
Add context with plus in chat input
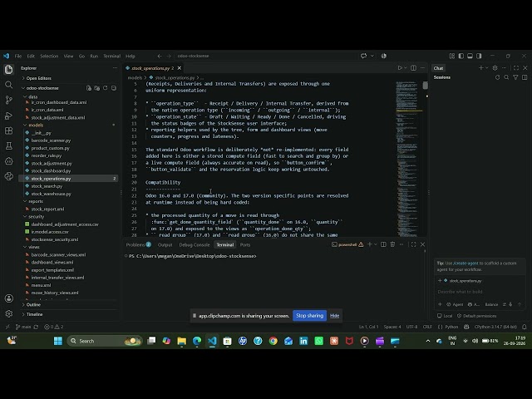pos(440,304)
